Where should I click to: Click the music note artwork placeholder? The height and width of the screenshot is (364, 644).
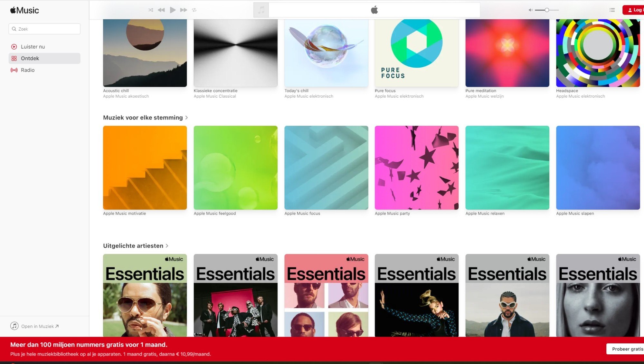(261, 10)
